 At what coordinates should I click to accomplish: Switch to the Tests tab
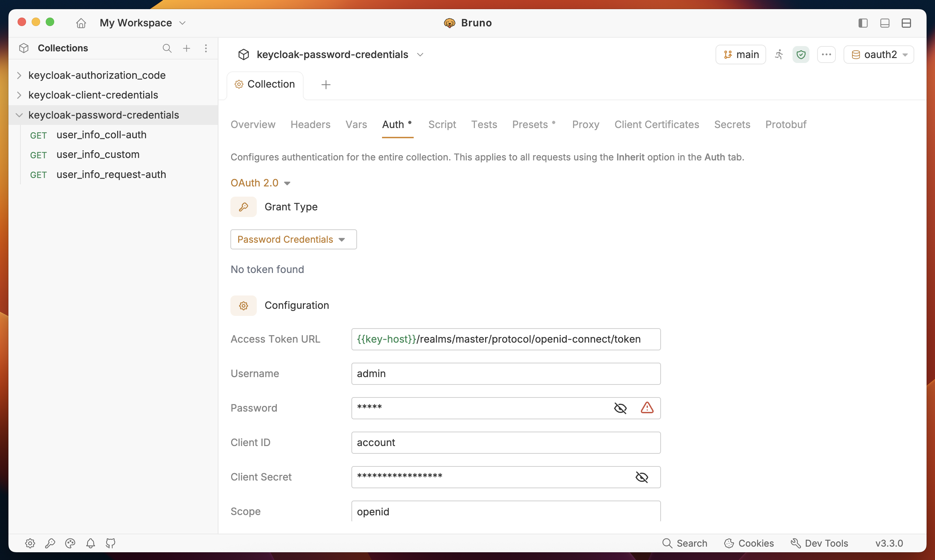pyautogui.click(x=484, y=125)
